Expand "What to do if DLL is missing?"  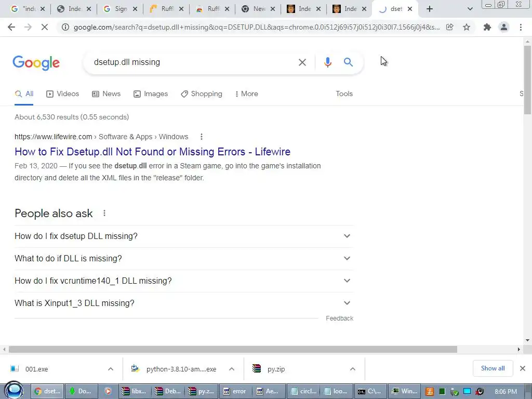pyautogui.click(x=184, y=259)
